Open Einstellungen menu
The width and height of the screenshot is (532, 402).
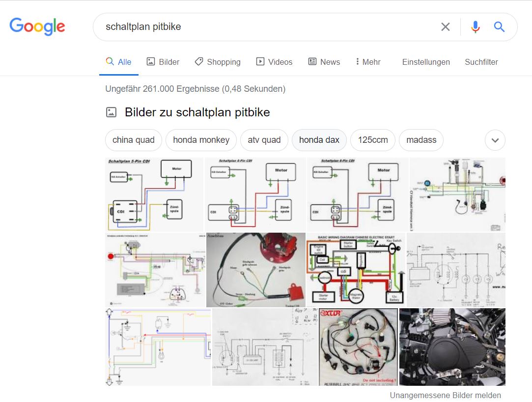click(425, 62)
